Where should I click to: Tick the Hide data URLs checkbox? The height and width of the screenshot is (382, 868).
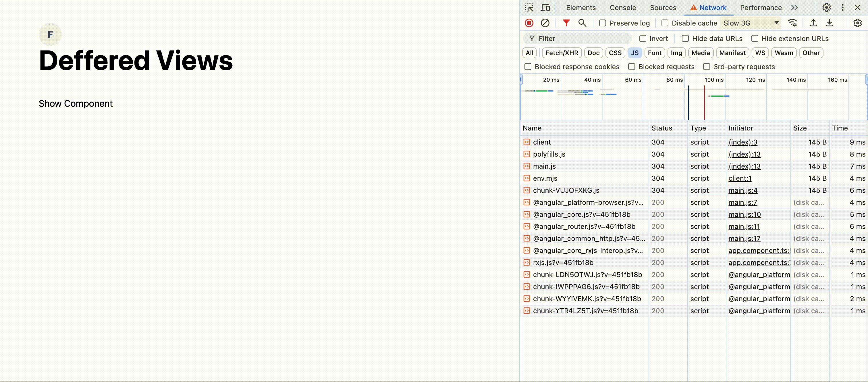click(x=685, y=38)
